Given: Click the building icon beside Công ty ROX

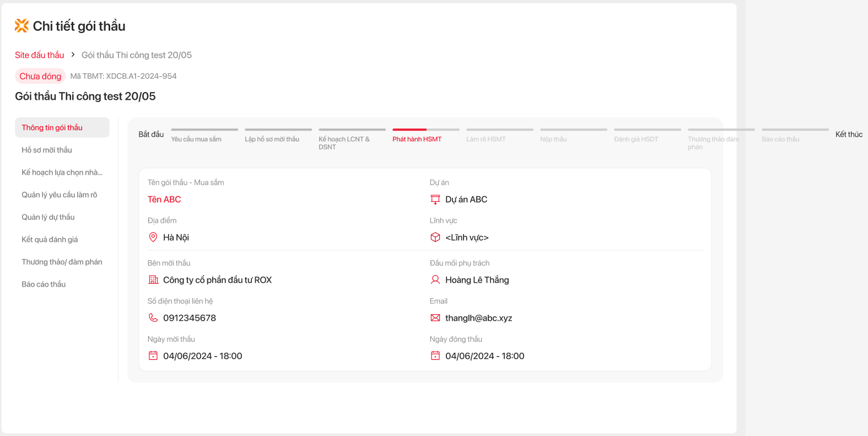Looking at the screenshot, I should [x=153, y=280].
